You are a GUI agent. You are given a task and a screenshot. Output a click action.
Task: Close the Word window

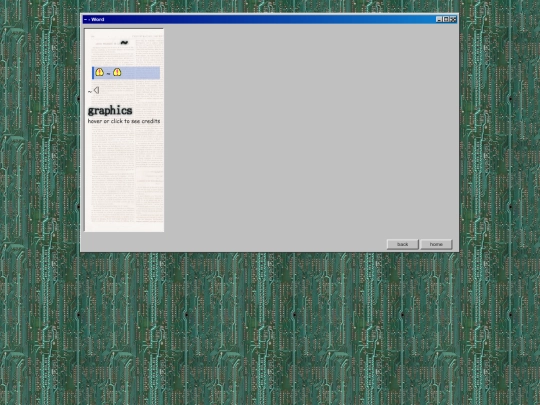tap(453, 20)
